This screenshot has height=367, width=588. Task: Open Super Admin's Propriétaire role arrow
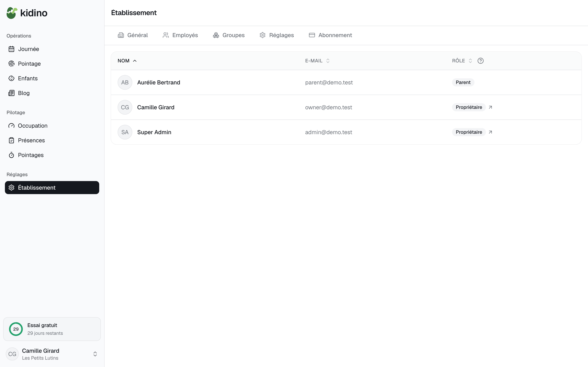pos(490,132)
